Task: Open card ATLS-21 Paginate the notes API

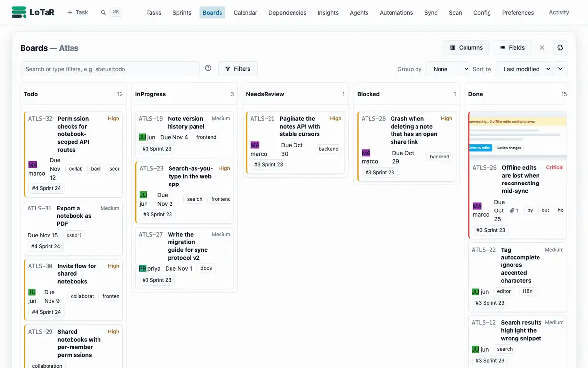Action: (295, 143)
